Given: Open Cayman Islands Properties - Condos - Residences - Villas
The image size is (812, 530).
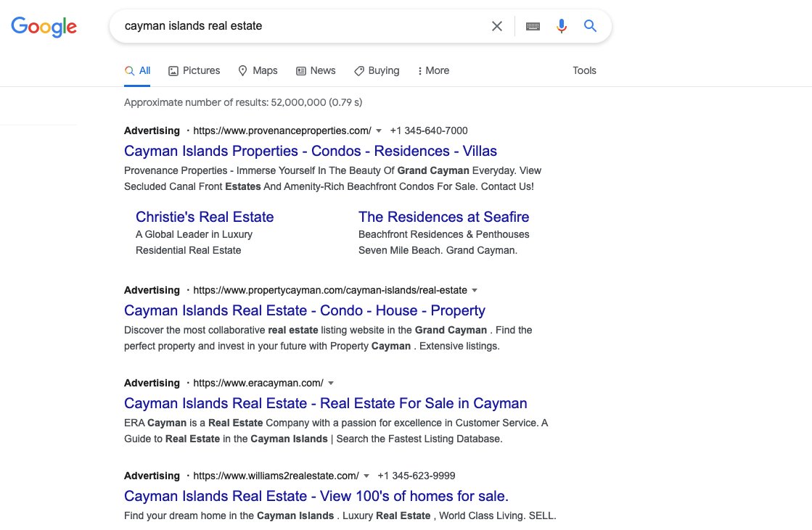Looking at the screenshot, I should point(310,151).
